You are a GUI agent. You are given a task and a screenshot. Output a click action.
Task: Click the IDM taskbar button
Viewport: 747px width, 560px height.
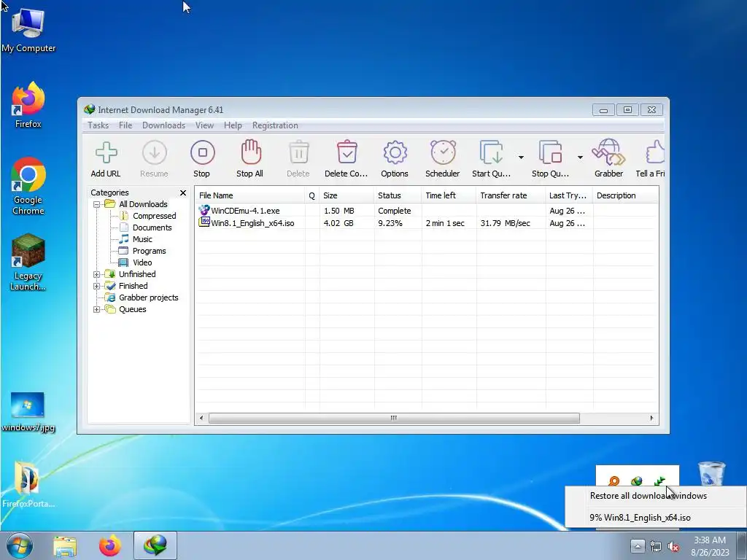pyautogui.click(x=155, y=545)
